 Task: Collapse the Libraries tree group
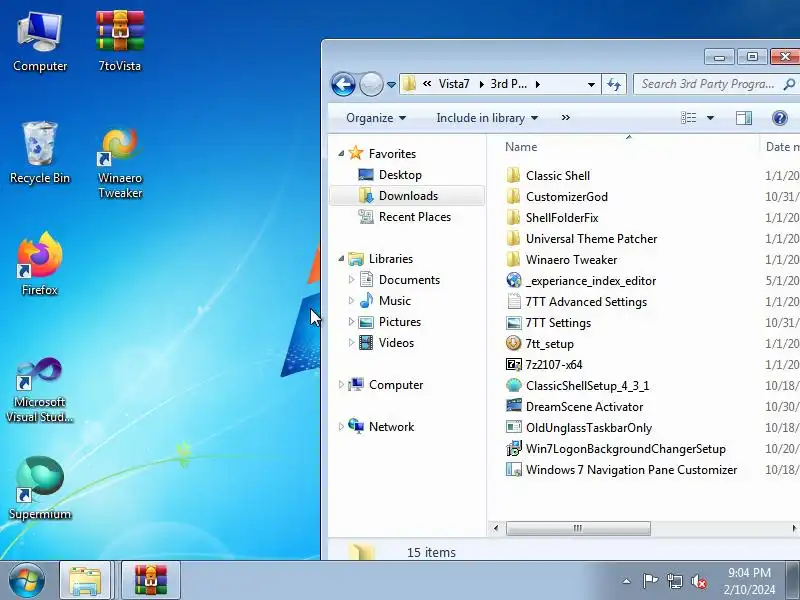point(341,259)
